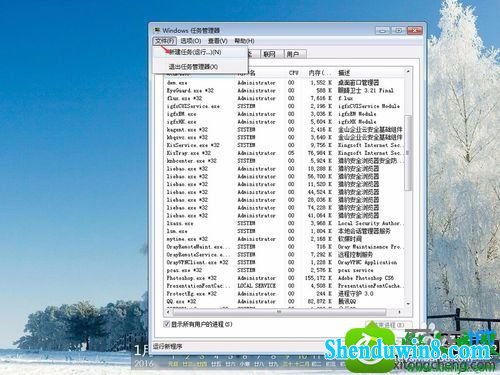Open the 文件(F) menu
Viewport: 500px width, 375px height.
(x=165, y=41)
